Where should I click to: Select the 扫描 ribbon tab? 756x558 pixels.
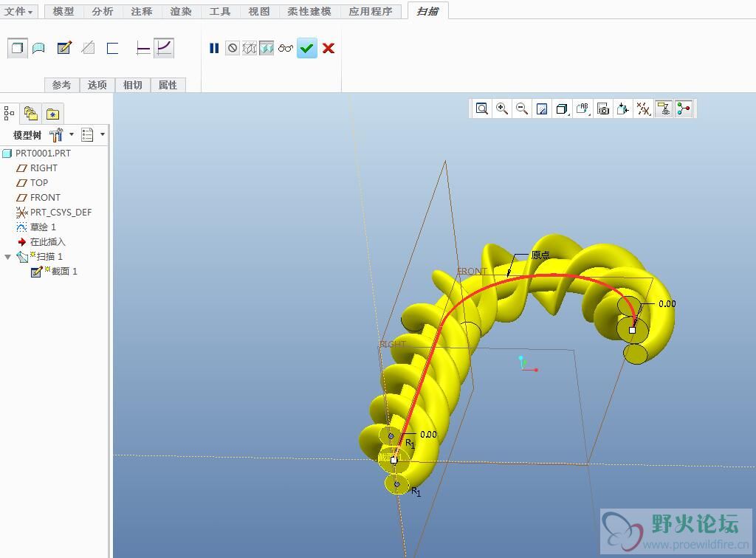(427, 11)
